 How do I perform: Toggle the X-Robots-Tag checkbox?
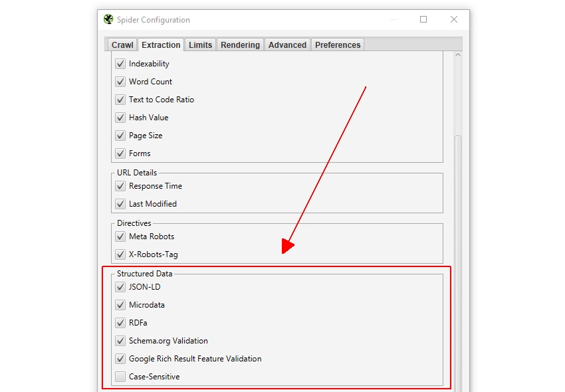120,254
